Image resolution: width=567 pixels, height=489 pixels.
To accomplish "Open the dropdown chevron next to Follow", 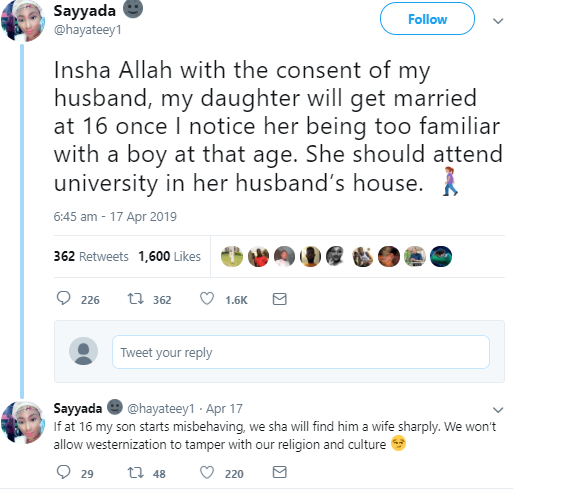I will tap(498, 21).
